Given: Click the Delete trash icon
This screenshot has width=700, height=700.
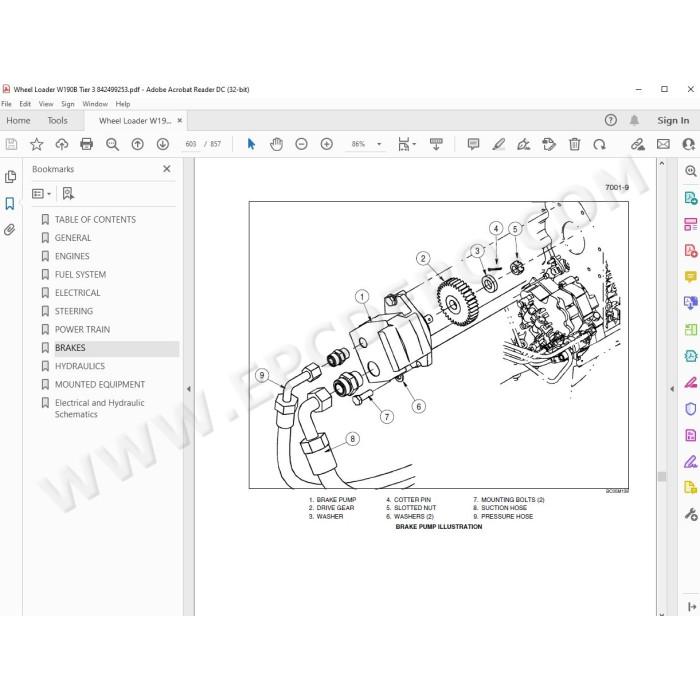Looking at the screenshot, I should (x=575, y=144).
